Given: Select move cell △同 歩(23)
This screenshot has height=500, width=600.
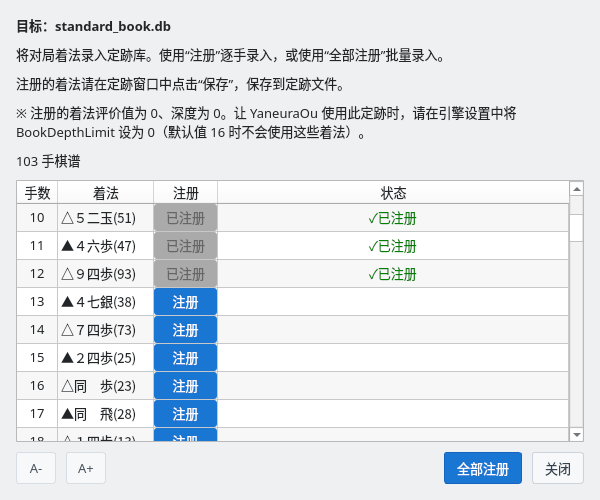Looking at the screenshot, I should [x=106, y=386].
